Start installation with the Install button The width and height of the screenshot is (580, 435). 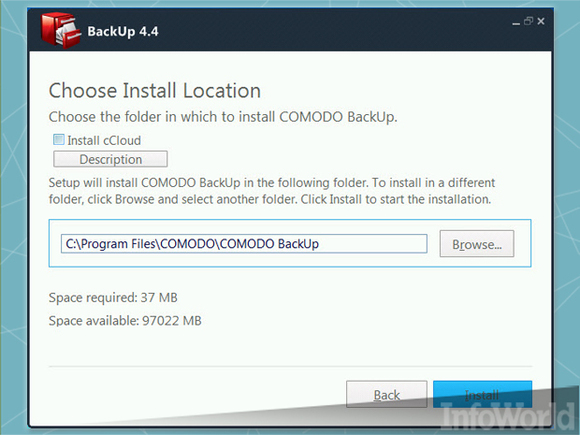(x=482, y=394)
